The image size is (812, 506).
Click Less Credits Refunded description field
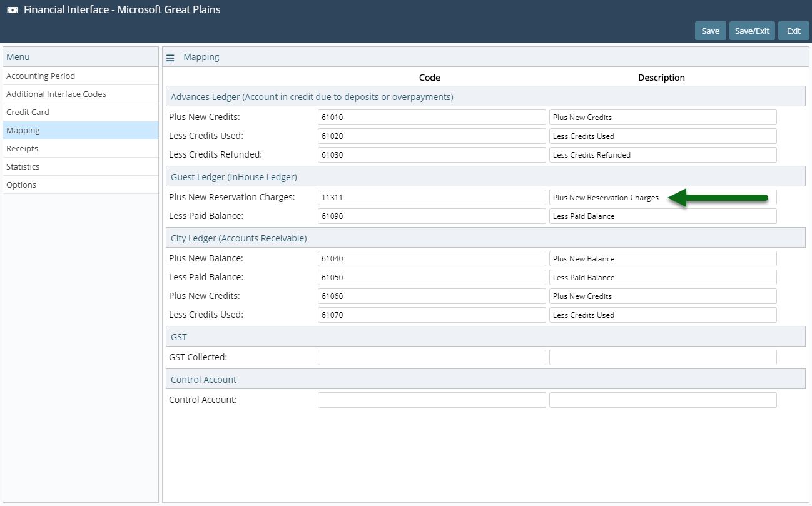pos(663,155)
